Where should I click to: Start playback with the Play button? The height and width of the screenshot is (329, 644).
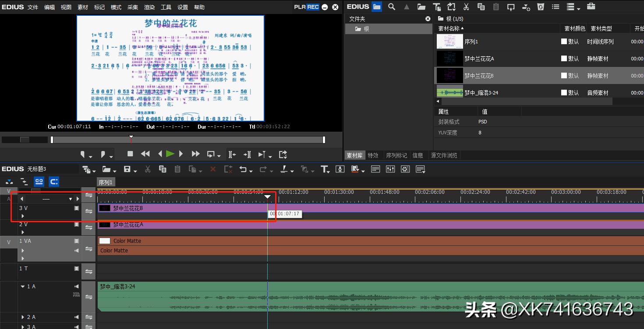click(170, 154)
